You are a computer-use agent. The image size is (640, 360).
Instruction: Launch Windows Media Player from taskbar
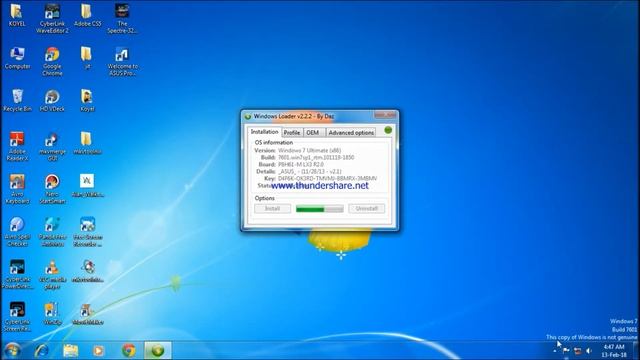coord(98,350)
